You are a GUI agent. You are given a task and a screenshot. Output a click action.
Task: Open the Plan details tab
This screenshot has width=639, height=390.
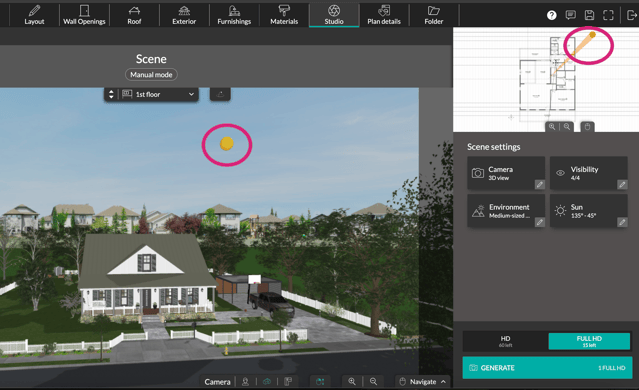[384, 15]
